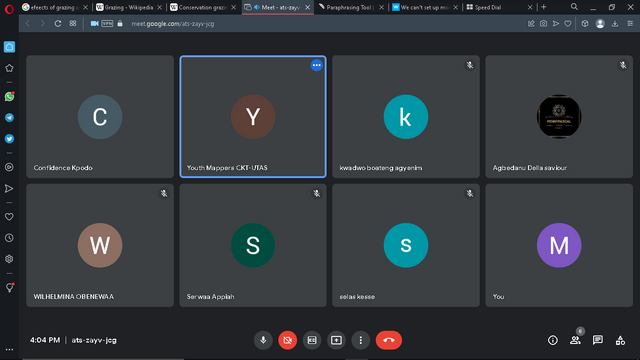The width and height of the screenshot is (640, 360).
Task: Open Twitter in Opera sidebar
Action: [9, 139]
